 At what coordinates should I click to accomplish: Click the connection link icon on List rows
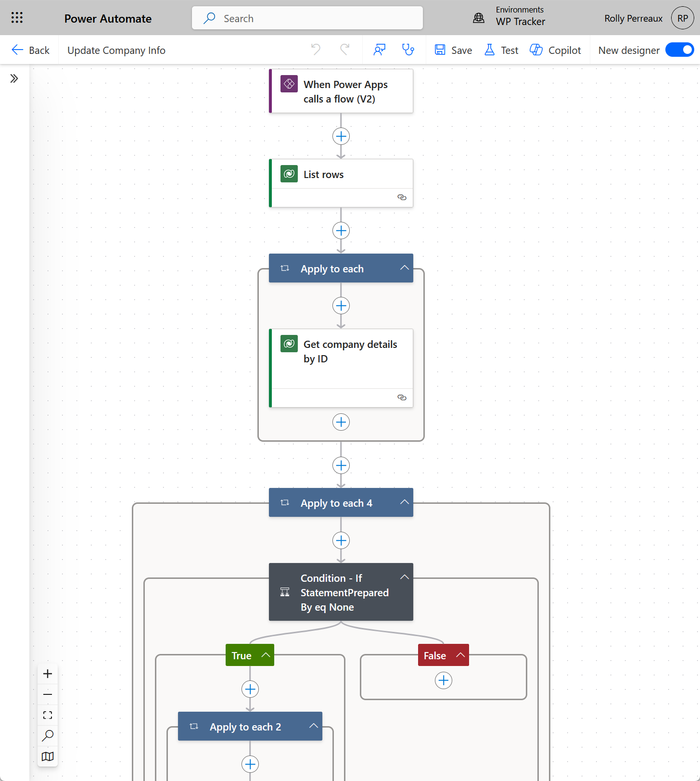click(402, 197)
